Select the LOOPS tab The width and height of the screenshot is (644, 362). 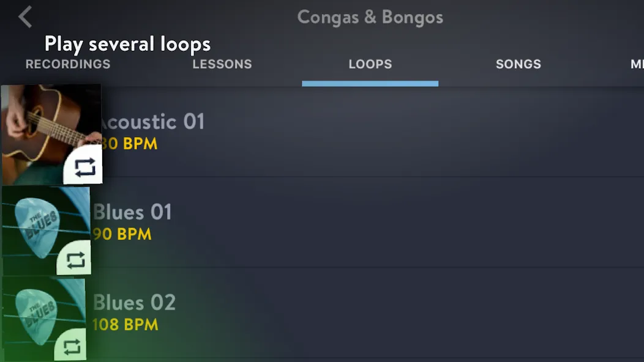click(370, 64)
